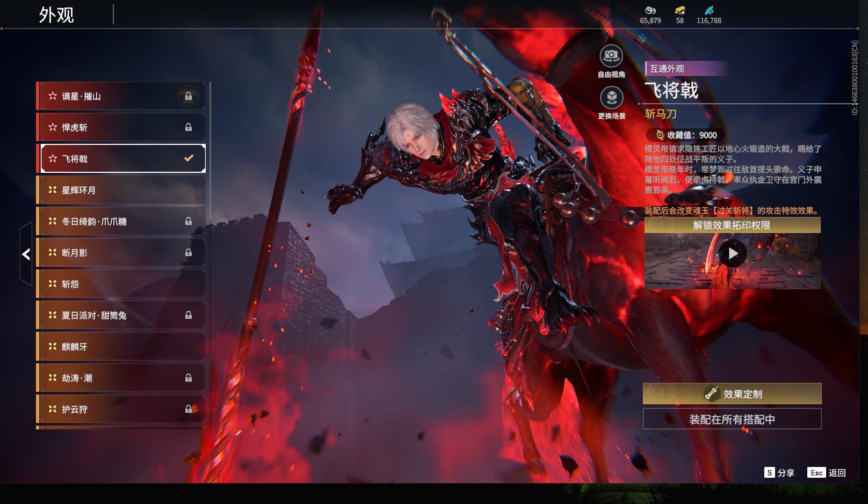
Task: Click lock icon on 断月影 row
Action: pos(189,252)
